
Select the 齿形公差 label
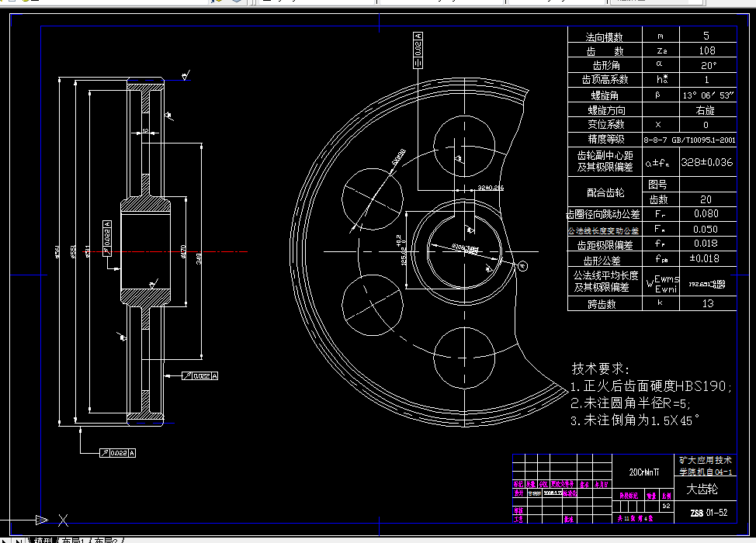click(602, 261)
